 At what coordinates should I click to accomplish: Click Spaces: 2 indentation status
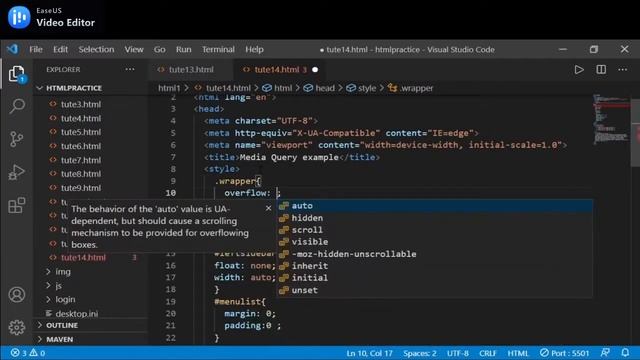[x=420, y=353]
